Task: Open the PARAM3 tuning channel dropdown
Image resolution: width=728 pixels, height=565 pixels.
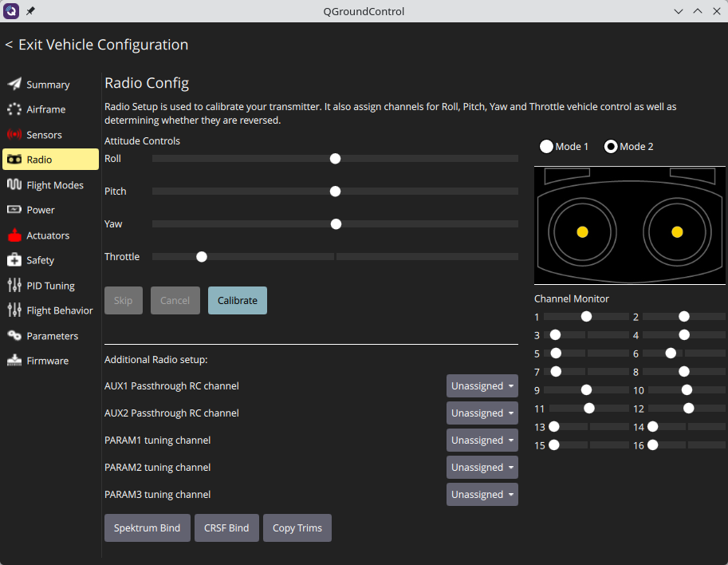Action: point(482,494)
